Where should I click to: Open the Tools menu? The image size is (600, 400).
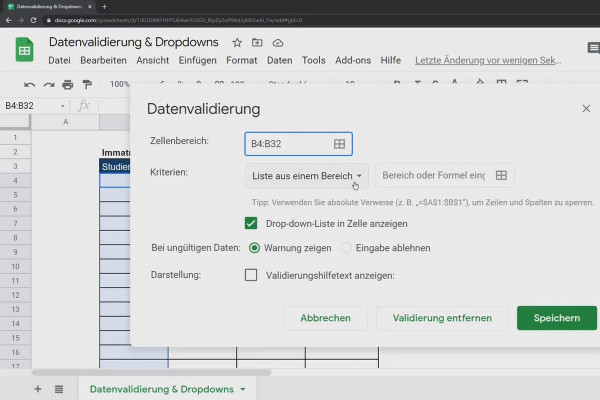(x=314, y=60)
